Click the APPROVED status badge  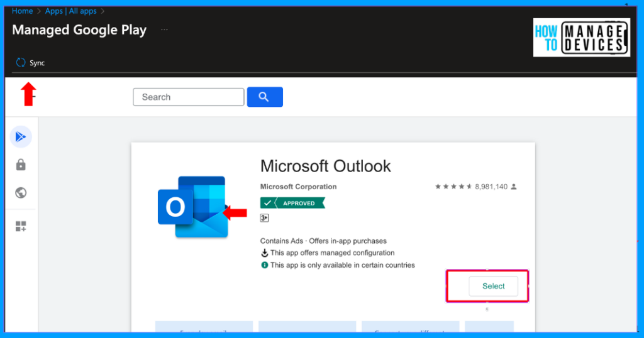292,203
